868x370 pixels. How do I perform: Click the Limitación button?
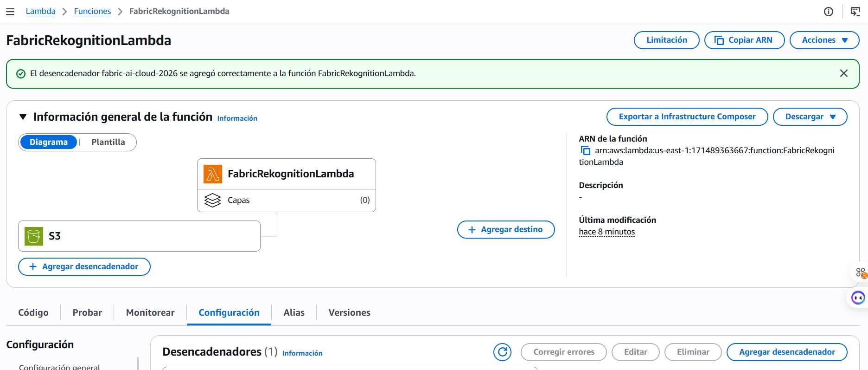[667, 40]
